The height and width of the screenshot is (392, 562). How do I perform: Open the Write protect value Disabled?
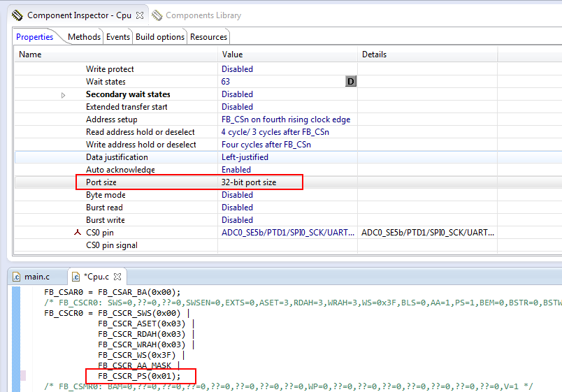tap(237, 68)
